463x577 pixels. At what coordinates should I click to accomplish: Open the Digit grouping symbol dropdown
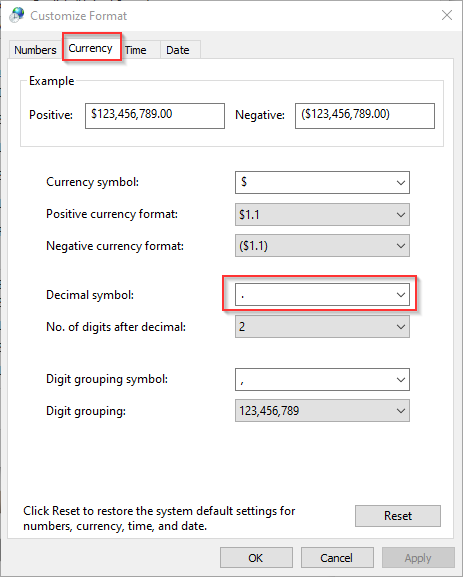point(322,379)
